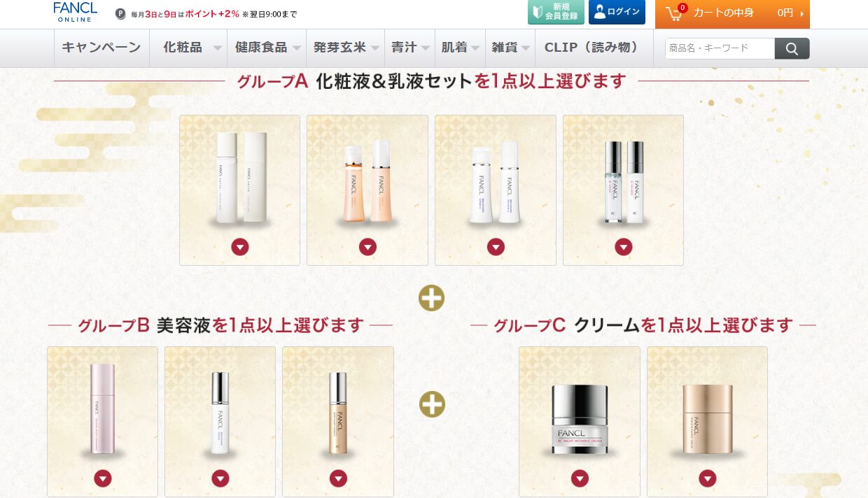
Task: Click the new member registration button
Action: (556, 12)
